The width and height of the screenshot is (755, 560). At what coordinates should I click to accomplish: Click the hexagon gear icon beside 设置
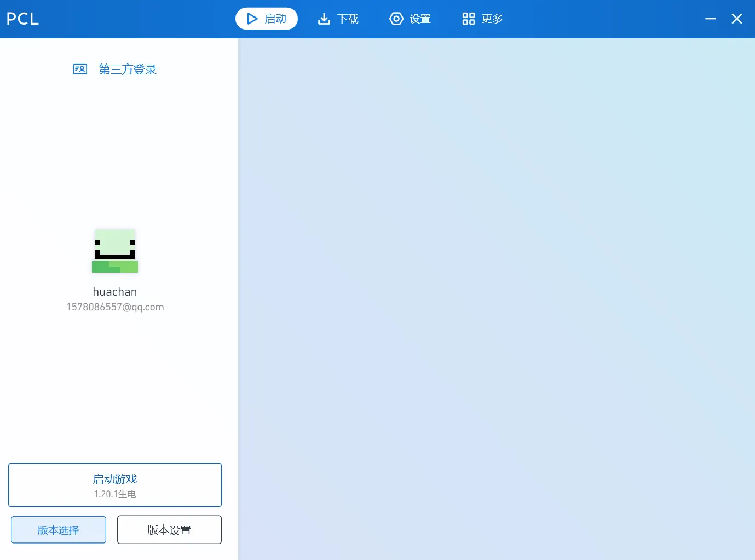(396, 19)
